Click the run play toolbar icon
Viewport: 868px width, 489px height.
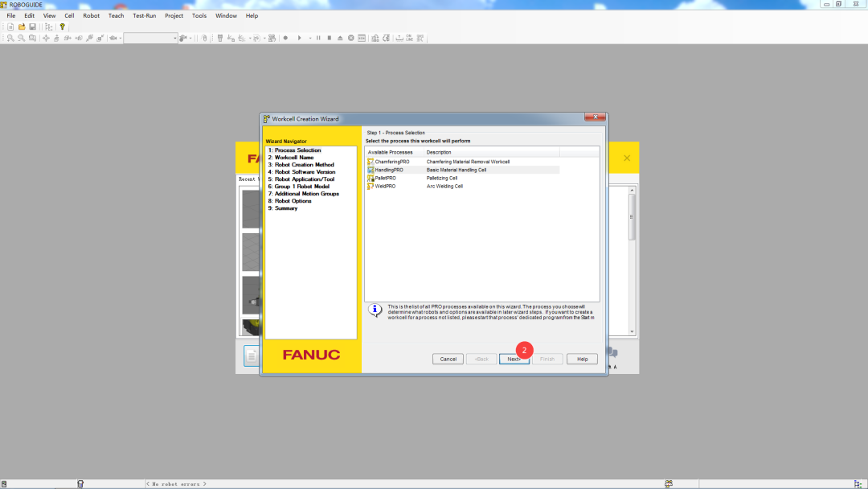click(x=300, y=39)
